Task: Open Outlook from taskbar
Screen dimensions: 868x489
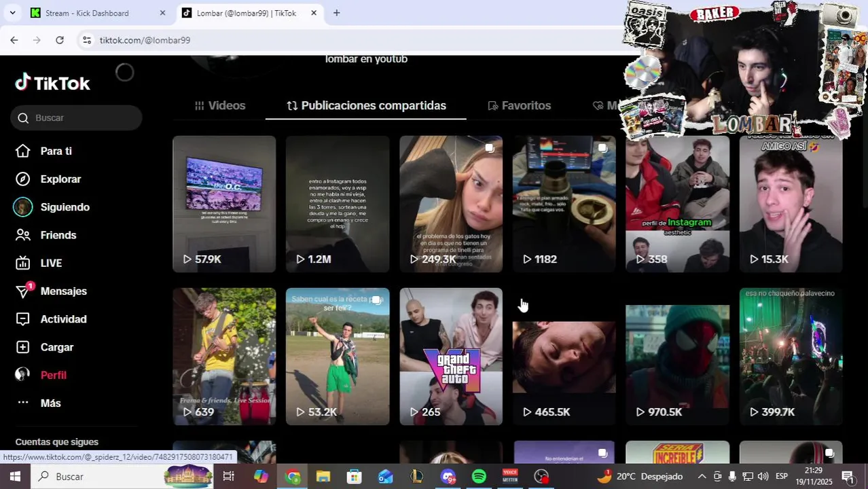Action: coord(385,476)
